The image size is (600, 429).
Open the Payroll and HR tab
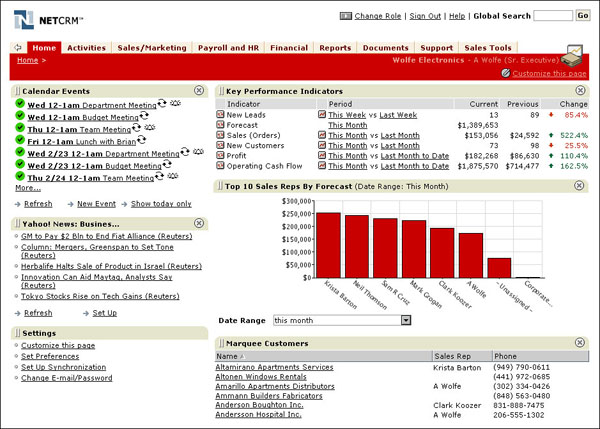point(228,48)
